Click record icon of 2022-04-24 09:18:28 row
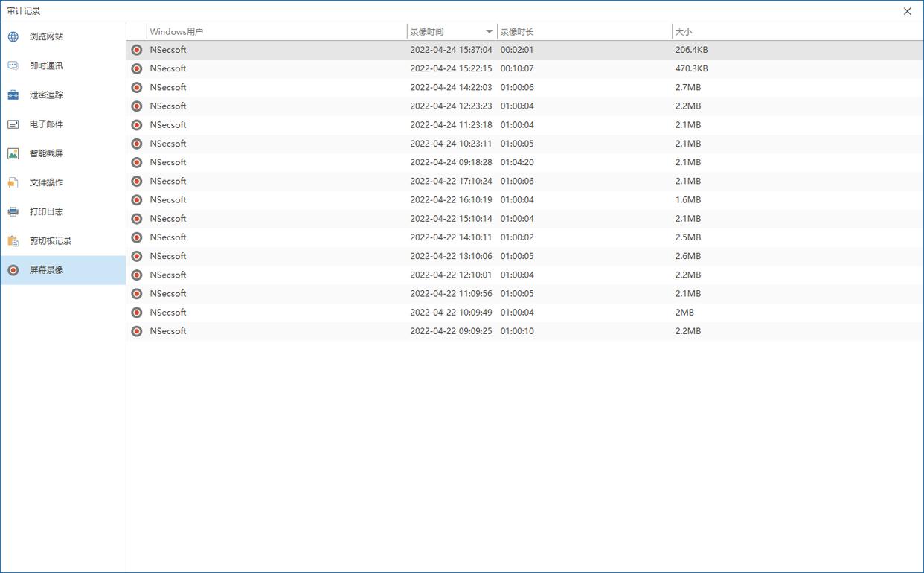 coord(137,162)
